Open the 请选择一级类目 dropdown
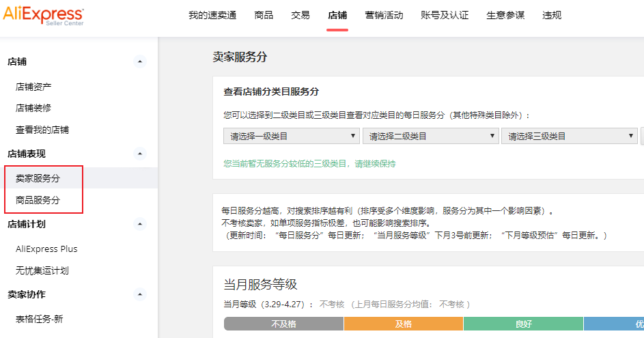Image resolution: width=644 pixels, height=338 pixels. (x=292, y=136)
